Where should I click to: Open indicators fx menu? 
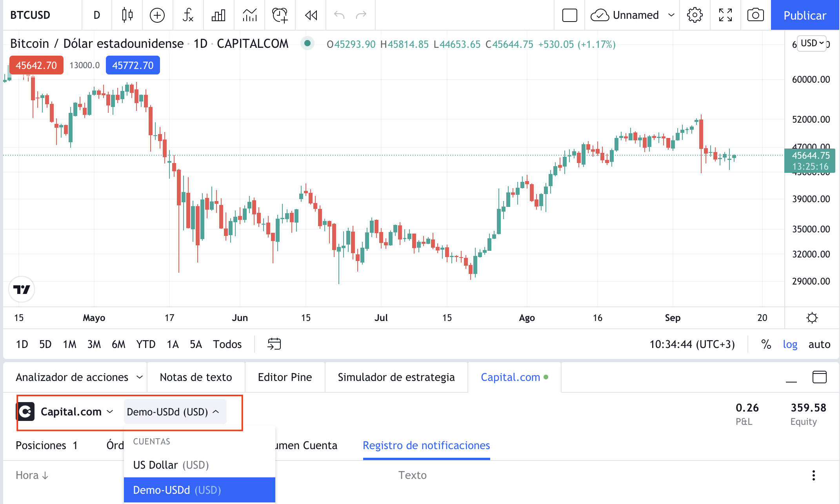tap(188, 15)
